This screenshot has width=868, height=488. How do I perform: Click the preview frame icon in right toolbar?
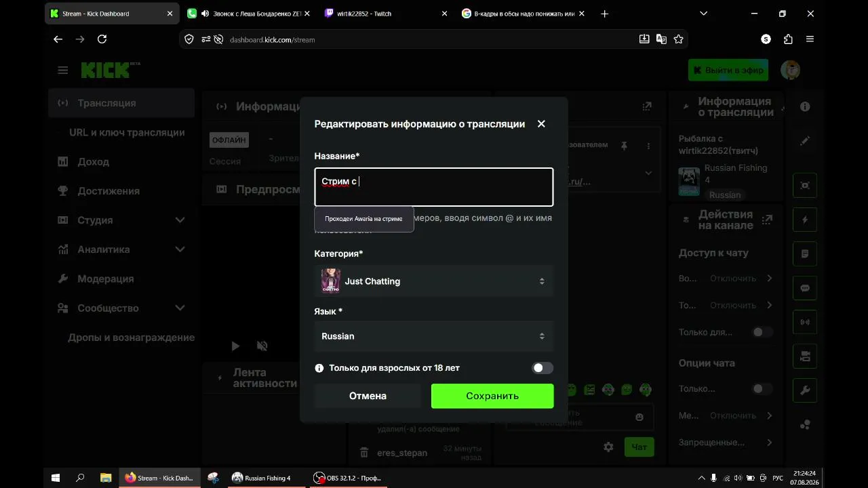[x=805, y=185]
